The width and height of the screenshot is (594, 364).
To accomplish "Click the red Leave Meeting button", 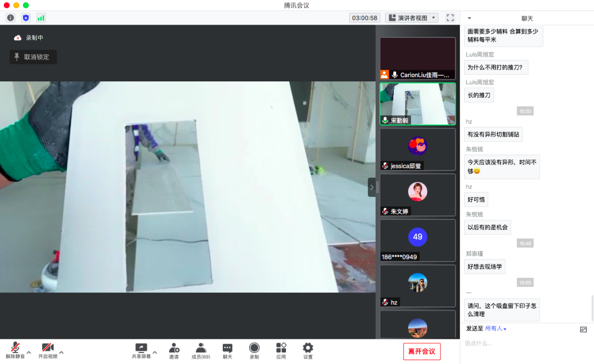I will (x=421, y=351).
